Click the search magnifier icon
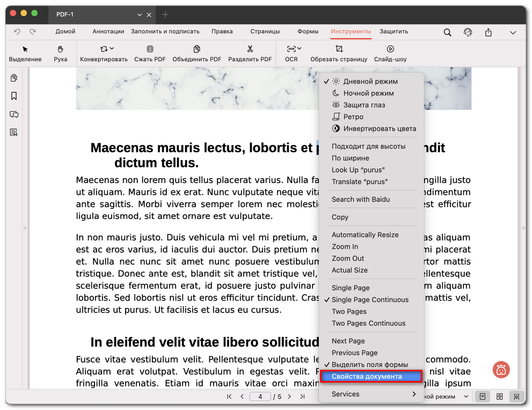Viewport: 532px width, 410px height. tap(447, 32)
